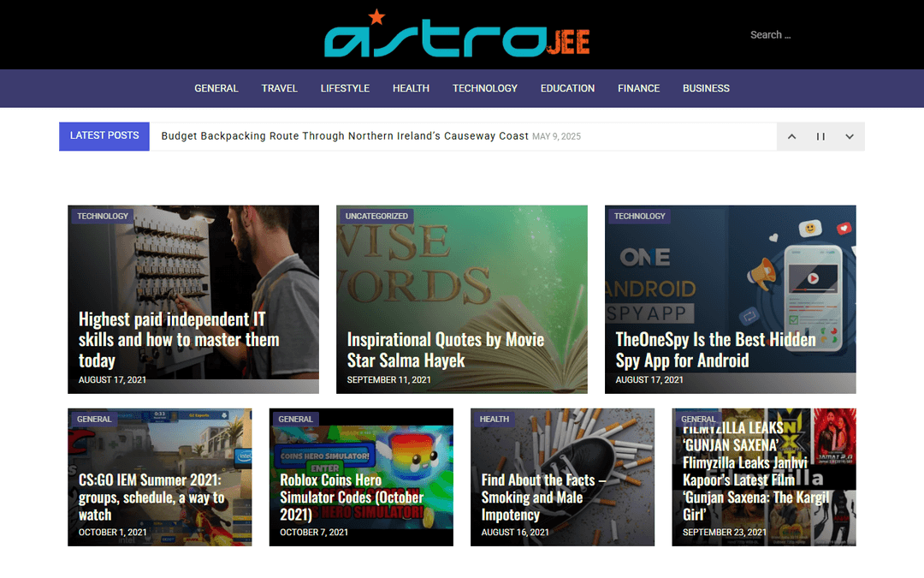Open Inspirational Quotes by Salma Hayek article
Image resolution: width=924 pixels, height=578 pixels.
coord(446,349)
